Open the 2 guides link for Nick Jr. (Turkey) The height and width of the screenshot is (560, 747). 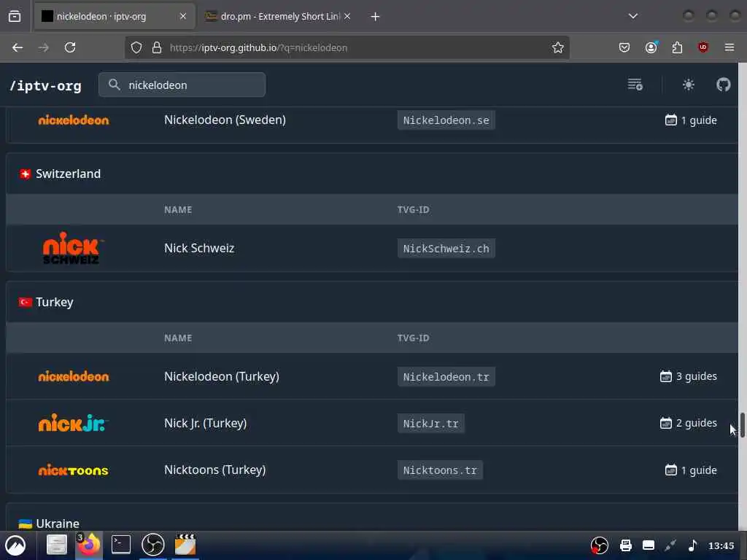(x=689, y=424)
